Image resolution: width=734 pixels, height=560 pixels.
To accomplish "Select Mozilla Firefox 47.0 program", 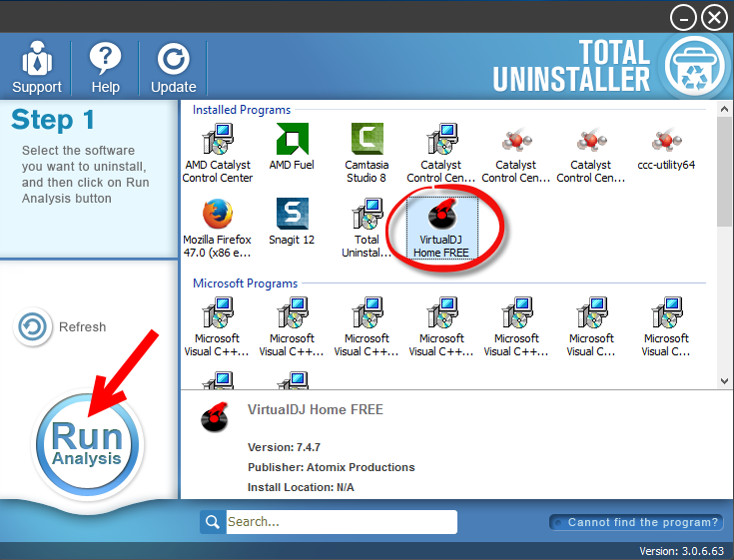I will pos(218,228).
